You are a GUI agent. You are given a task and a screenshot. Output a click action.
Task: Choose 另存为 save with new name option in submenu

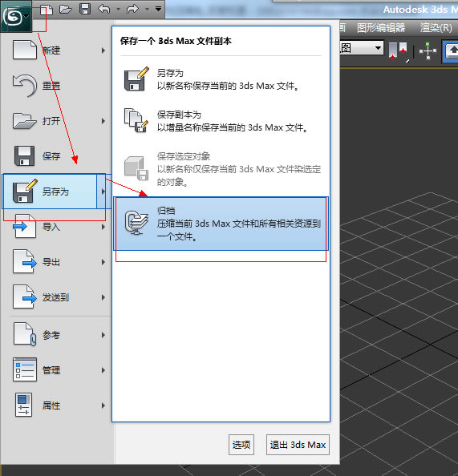[221, 79]
